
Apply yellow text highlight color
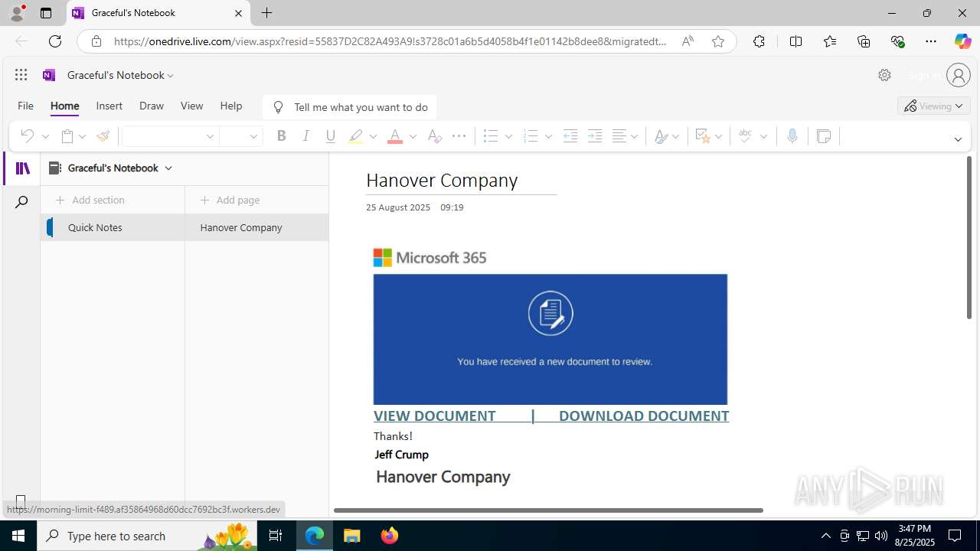pos(355,136)
